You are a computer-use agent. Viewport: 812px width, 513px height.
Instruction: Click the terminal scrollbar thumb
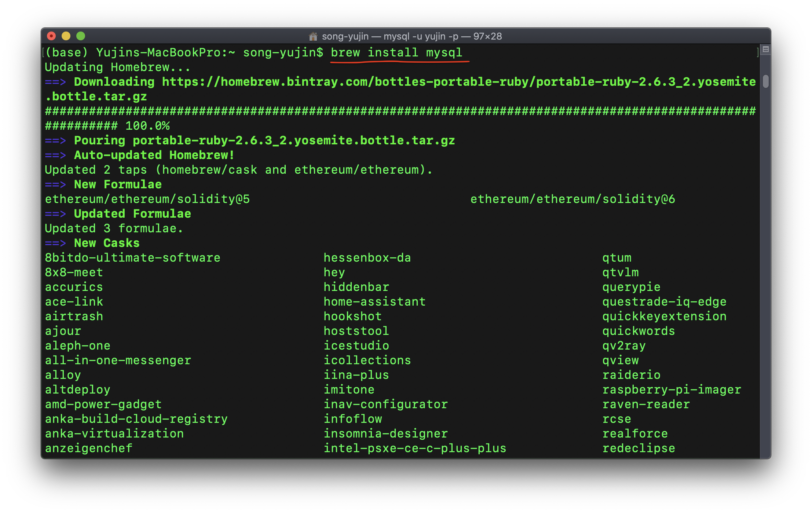click(x=765, y=81)
